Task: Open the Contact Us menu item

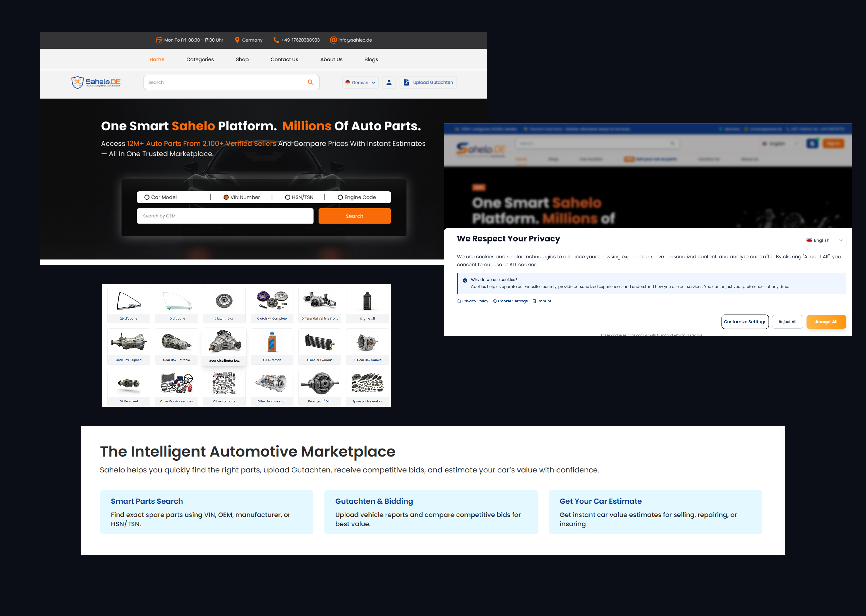Action: [284, 60]
